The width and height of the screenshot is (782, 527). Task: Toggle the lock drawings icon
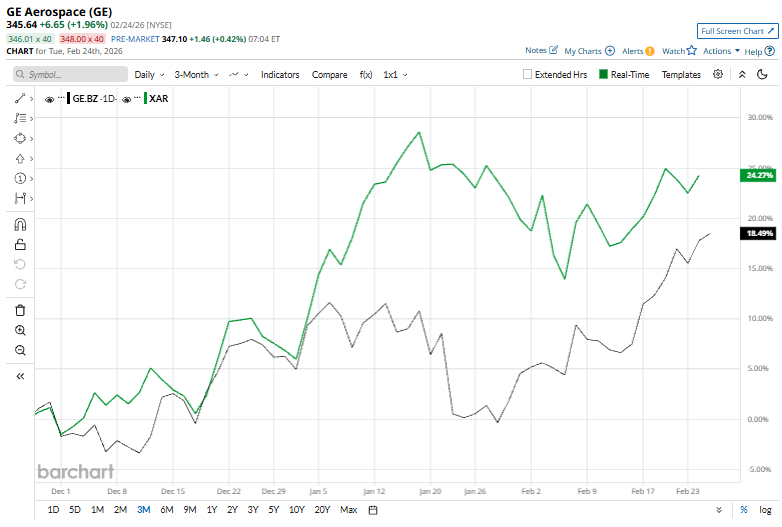[20, 244]
